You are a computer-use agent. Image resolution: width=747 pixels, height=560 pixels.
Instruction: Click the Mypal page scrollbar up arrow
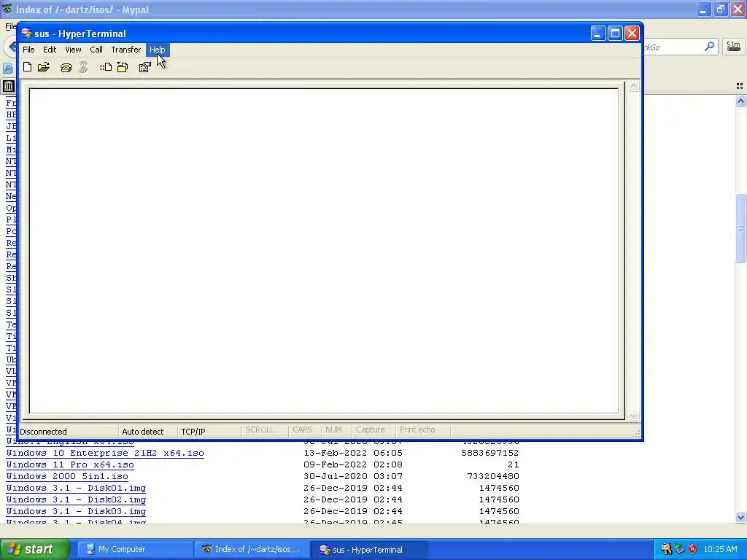click(740, 101)
